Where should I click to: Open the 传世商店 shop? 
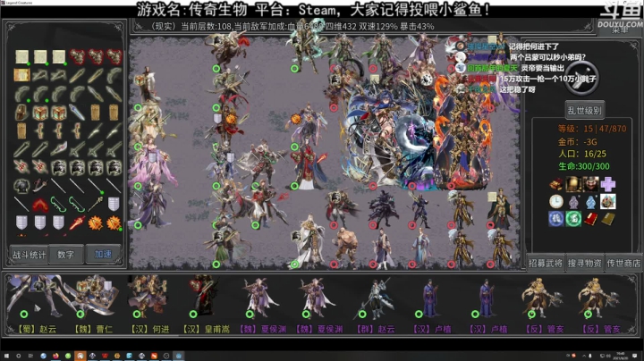tap(624, 264)
